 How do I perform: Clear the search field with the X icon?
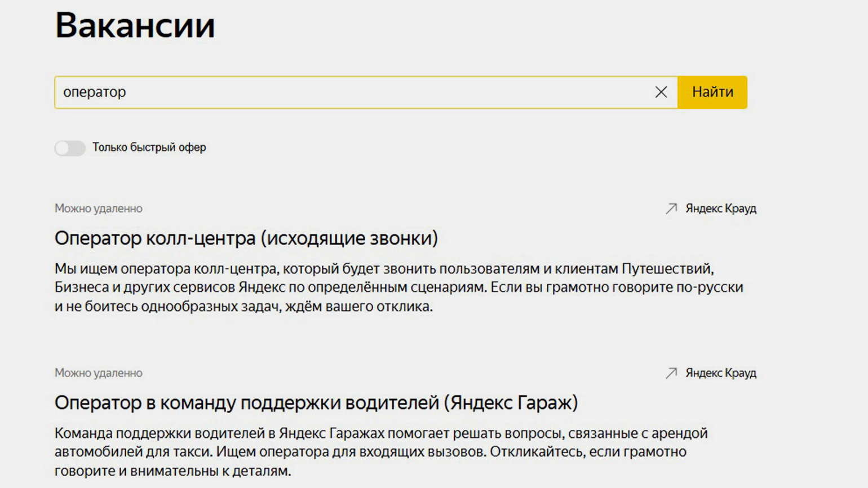click(661, 92)
